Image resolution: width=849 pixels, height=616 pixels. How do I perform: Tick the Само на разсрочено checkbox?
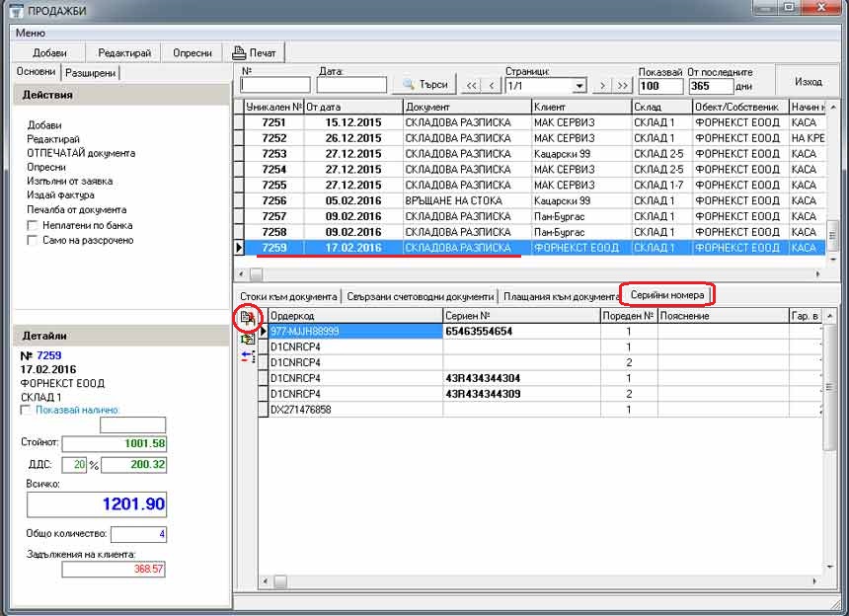point(32,240)
